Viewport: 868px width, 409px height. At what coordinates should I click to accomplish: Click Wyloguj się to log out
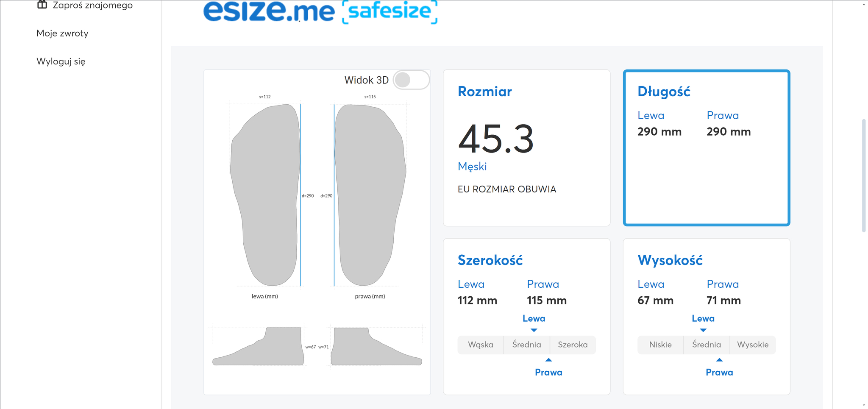tap(61, 61)
